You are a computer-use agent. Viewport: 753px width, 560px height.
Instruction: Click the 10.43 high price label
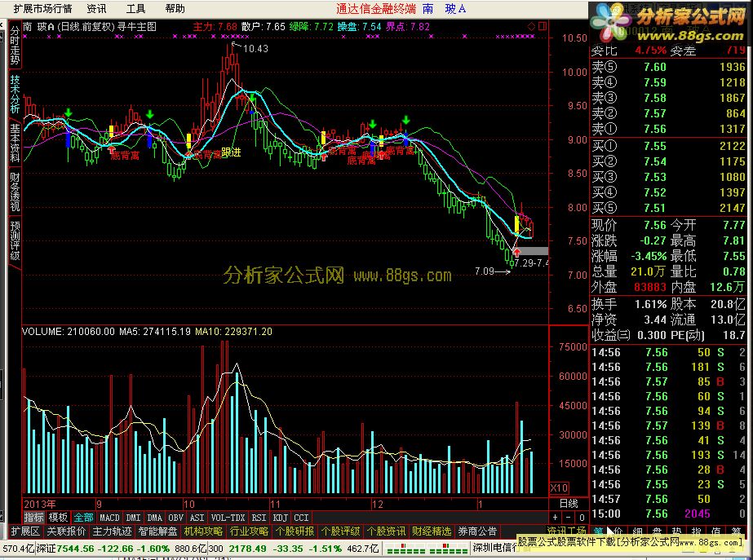255,48
